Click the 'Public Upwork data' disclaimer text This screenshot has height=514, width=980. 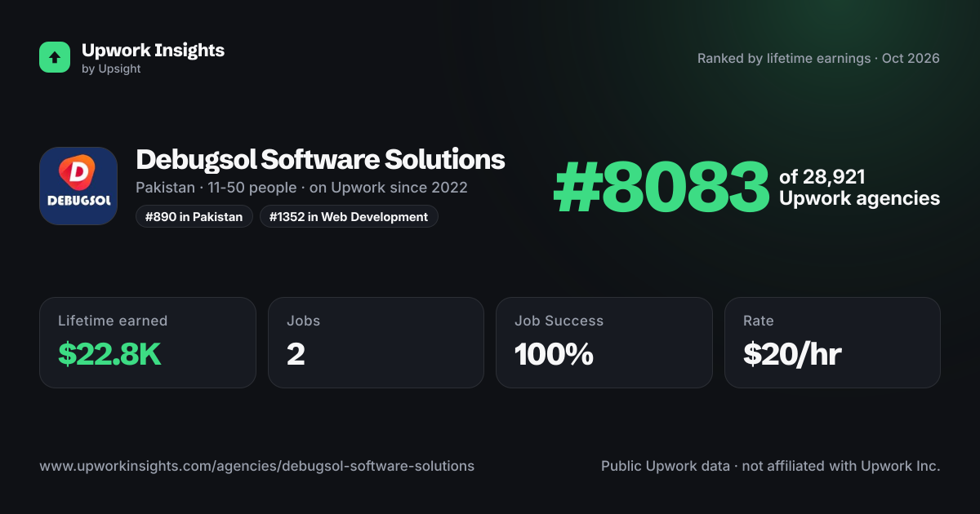[x=771, y=467]
